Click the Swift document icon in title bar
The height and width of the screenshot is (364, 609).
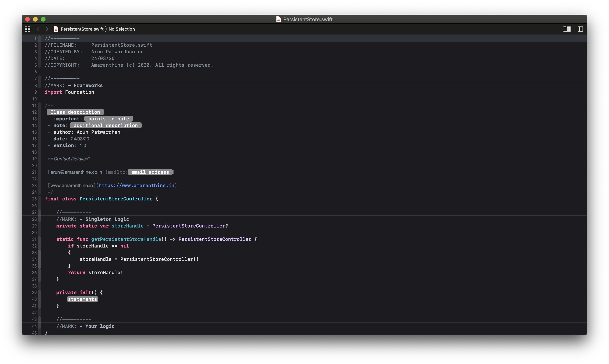click(278, 19)
